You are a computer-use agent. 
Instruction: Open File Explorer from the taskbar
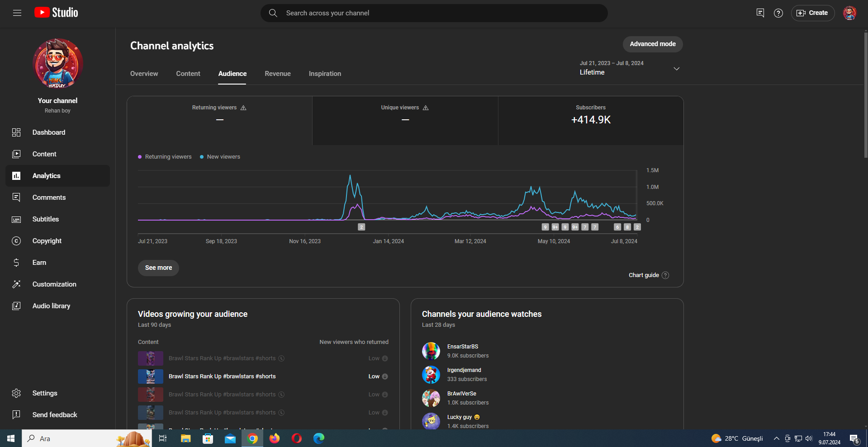(x=186, y=438)
